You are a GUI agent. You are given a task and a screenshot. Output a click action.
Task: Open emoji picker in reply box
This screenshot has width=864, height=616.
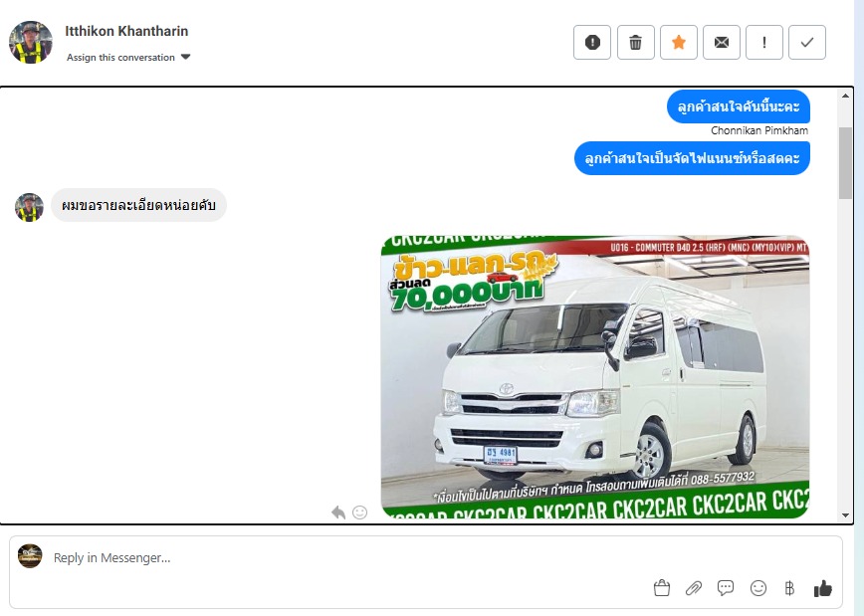pyautogui.click(x=758, y=588)
